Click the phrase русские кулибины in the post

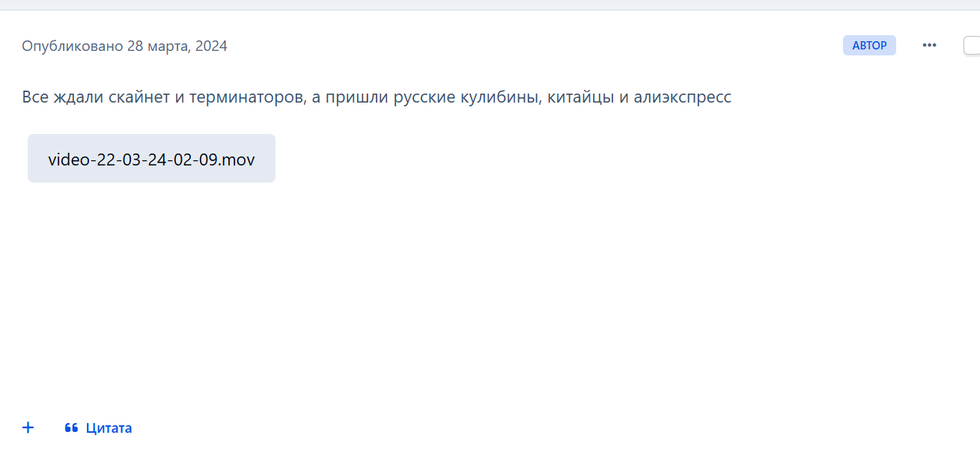(466, 97)
